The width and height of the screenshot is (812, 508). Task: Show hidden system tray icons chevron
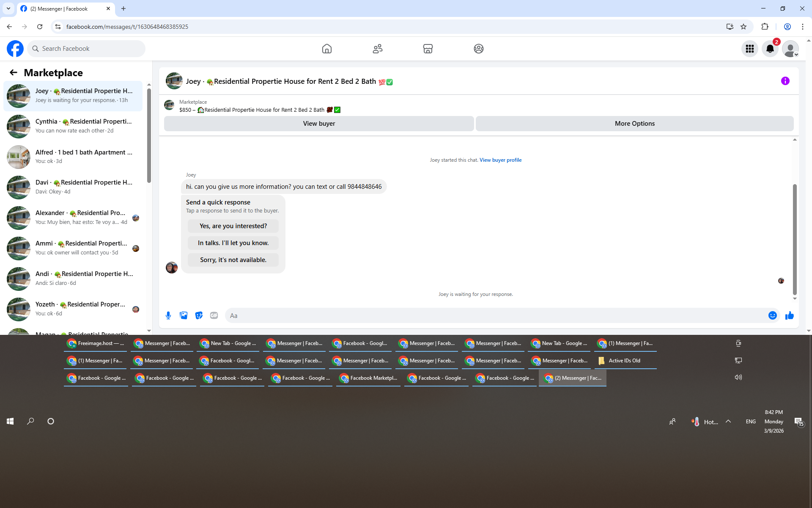click(x=728, y=421)
